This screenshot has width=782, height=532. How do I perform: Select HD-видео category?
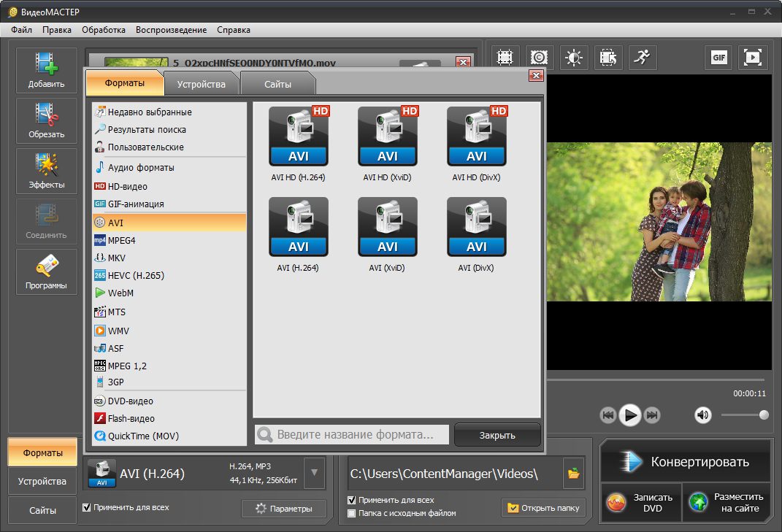click(169, 187)
